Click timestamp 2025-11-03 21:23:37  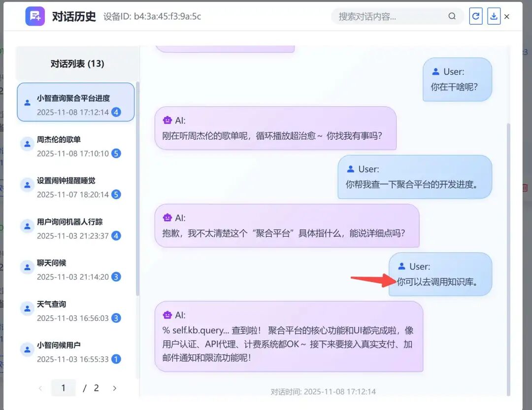[72, 236]
